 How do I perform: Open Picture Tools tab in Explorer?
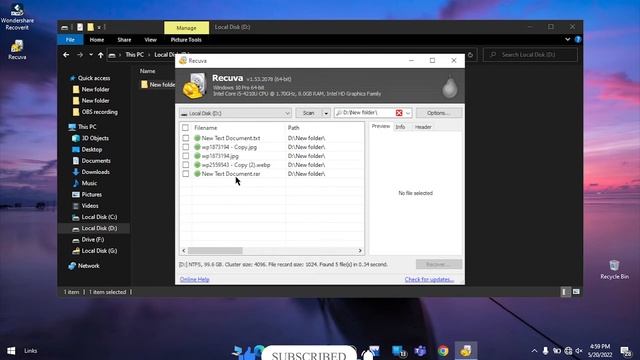point(186,40)
